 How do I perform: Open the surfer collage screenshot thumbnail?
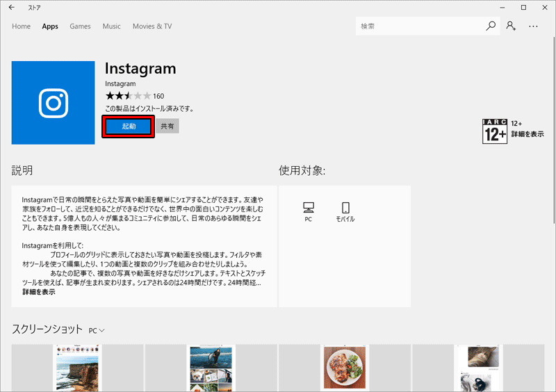point(211,368)
